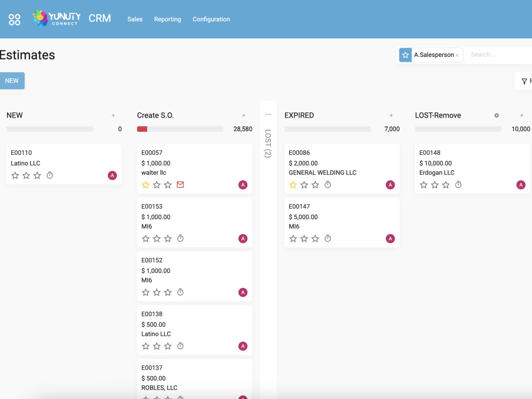Screen dimensions: 532x399
Task: Add a card in LOST-Remove column
Action: [x=522, y=115]
